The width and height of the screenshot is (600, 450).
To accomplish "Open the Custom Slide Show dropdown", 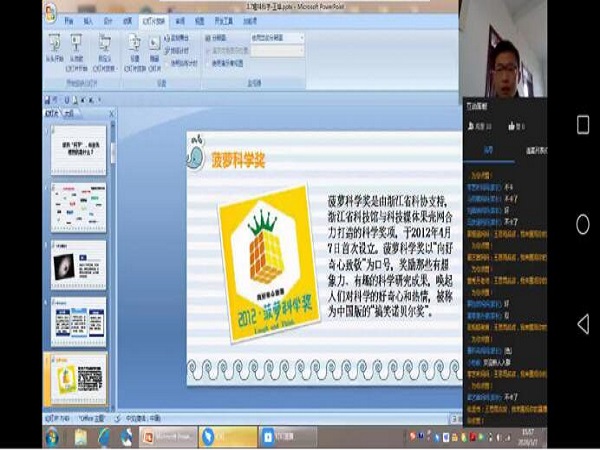I will pos(104,52).
